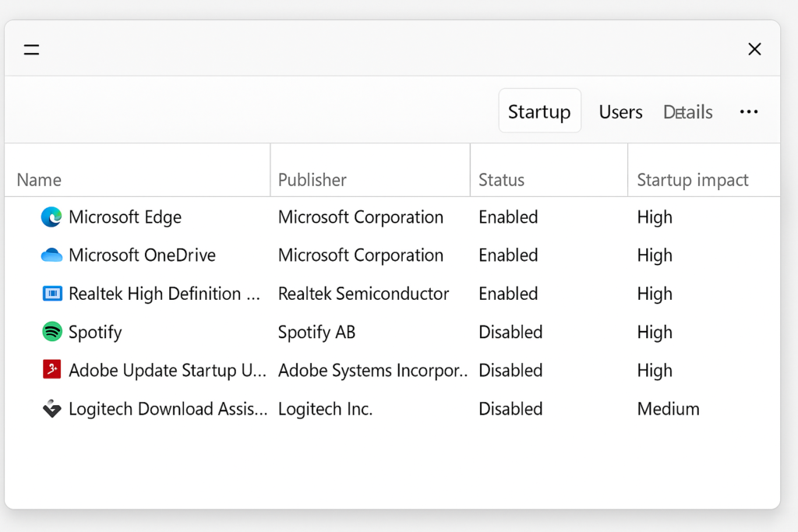Select the Spotify name text

click(x=95, y=332)
